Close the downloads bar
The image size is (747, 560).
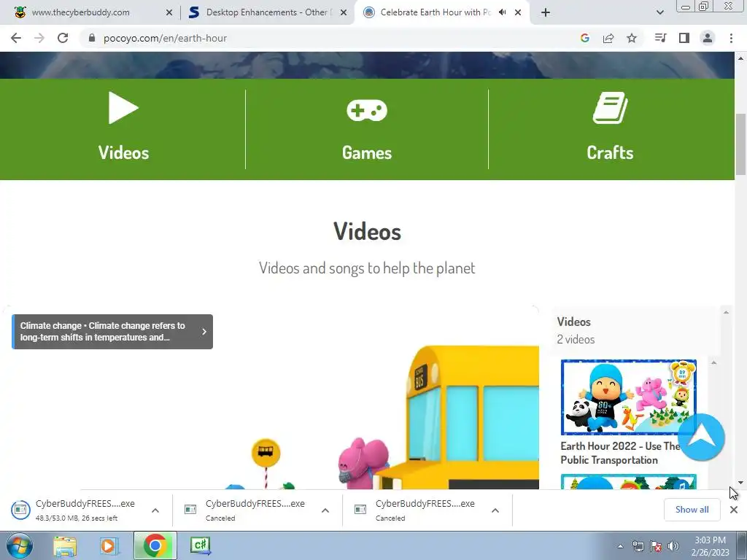coord(734,510)
